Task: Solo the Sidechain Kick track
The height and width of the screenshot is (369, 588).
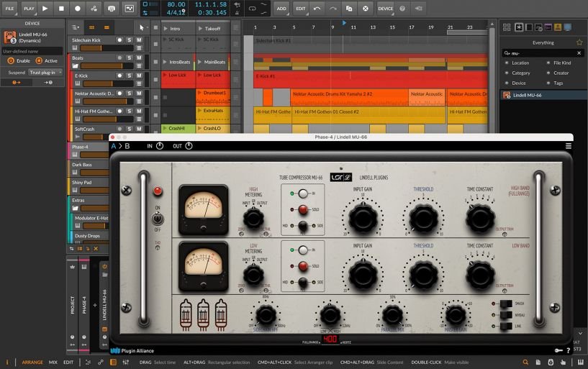Action: [129, 40]
